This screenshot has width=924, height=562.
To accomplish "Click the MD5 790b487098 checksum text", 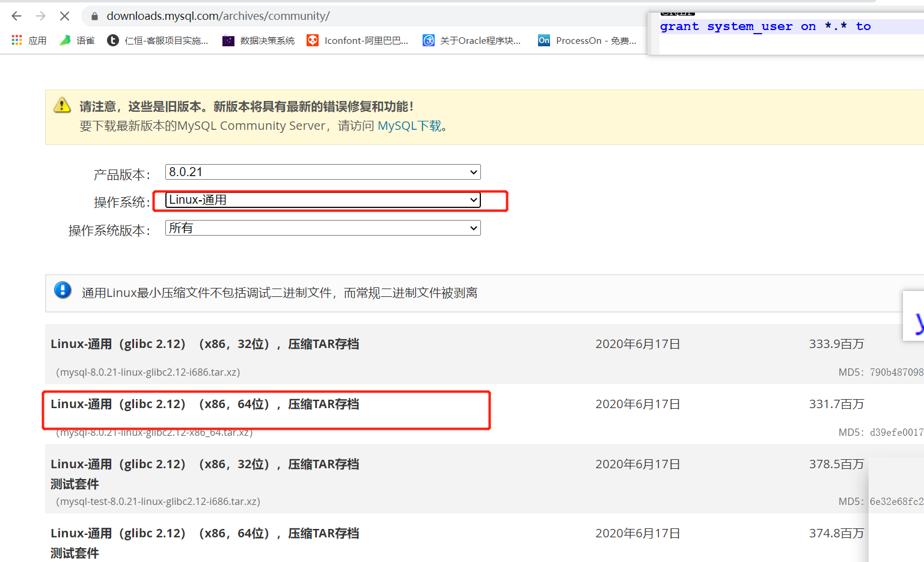I will pos(881,372).
